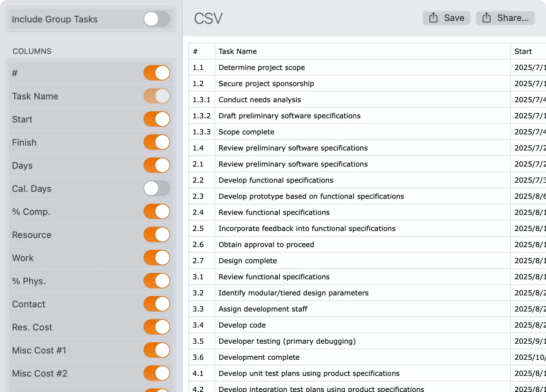Turn off Misc Cost #1 column
This screenshot has height=392, width=546.
156,350
